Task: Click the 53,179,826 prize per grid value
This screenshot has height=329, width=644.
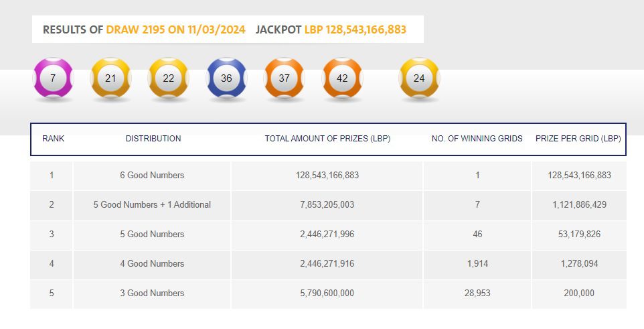Action: click(579, 235)
